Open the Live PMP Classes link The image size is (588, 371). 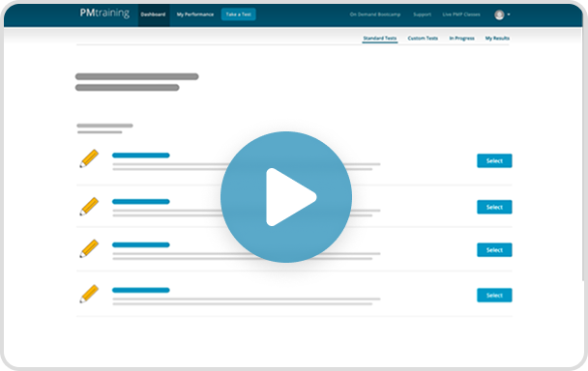click(x=461, y=14)
